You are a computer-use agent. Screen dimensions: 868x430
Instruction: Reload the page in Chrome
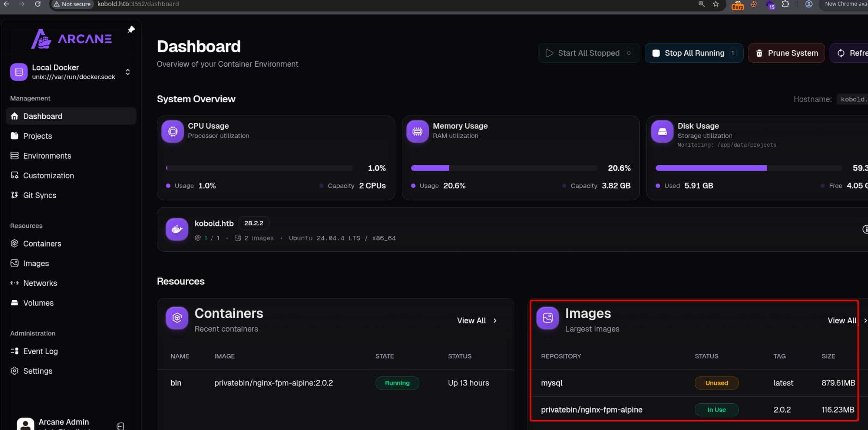point(38,4)
